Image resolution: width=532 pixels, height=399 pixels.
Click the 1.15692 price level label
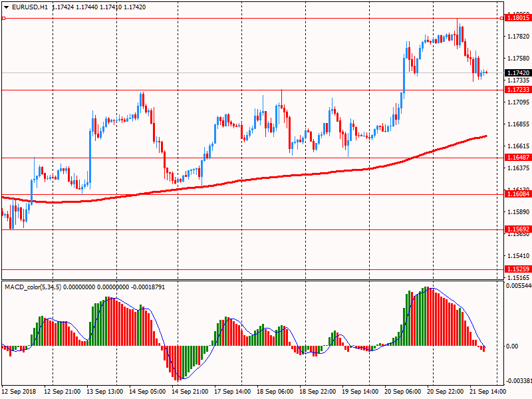(x=518, y=229)
